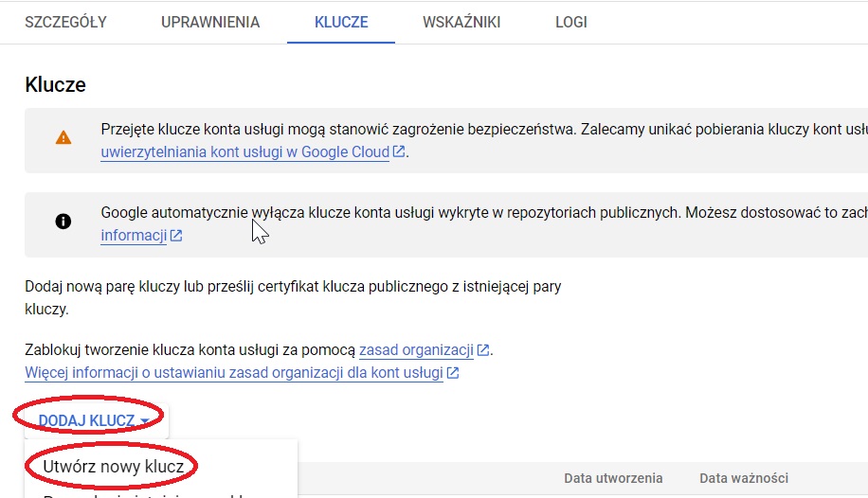Open the 'zasad organizacji' link
The height and width of the screenshot is (498, 868).
pyautogui.click(x=416, y=349)
